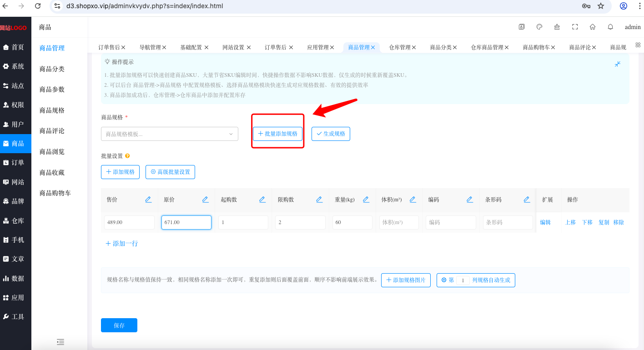Open the notifications bell
The height and width of the screenshot is (350, 644).
(610, 27)
